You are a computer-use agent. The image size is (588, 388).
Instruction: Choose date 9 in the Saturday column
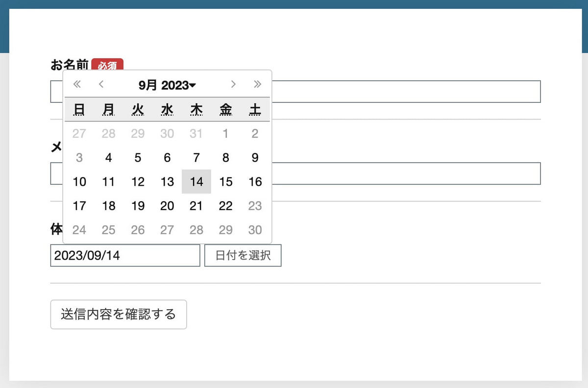point(255,158)
